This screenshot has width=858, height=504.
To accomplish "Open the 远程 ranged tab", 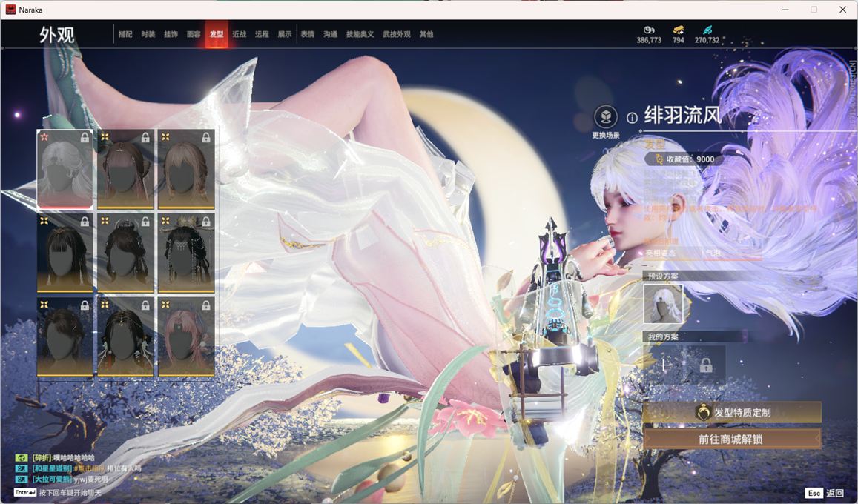I will pos(262,34).
